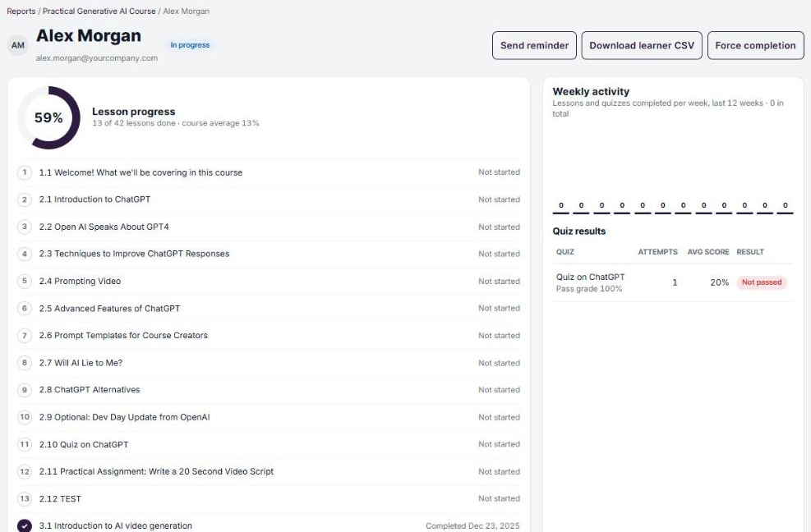Viewport: 811px width, 532px height.
Task: Click the step number 9 circle
Action: [25, 390]
